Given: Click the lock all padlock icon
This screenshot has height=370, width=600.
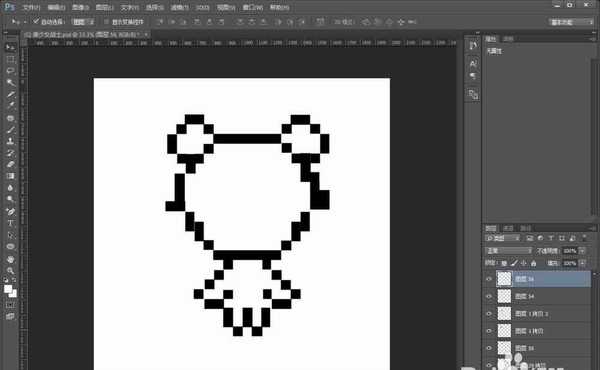Looking at the screenshot, I should [533, 263].
